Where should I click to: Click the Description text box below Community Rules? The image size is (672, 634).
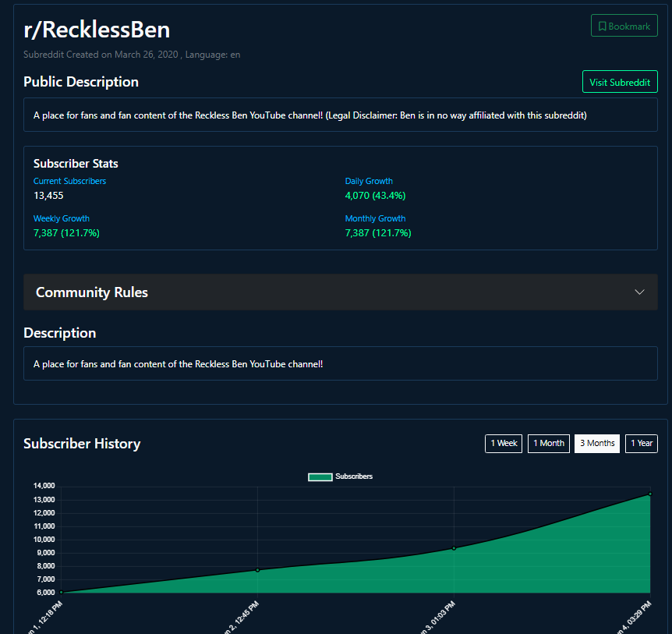tap(340, 363)
